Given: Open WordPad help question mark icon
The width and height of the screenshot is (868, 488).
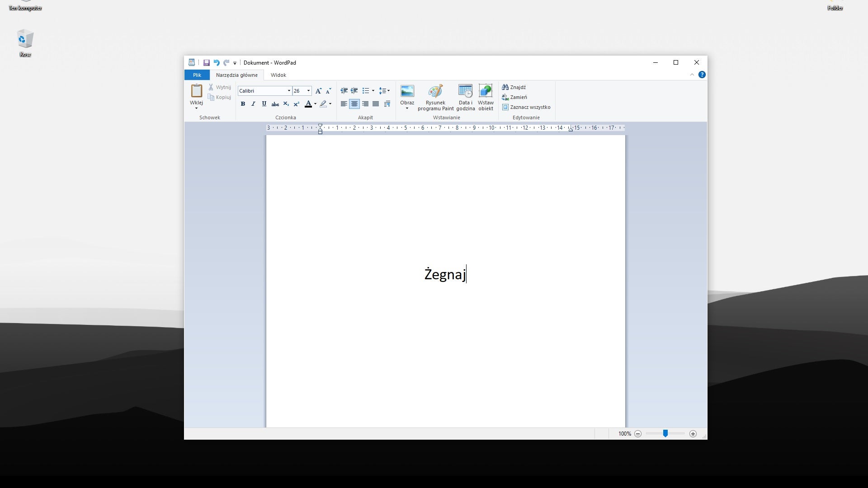Looking at the screenshot, I should coord(702,75).
